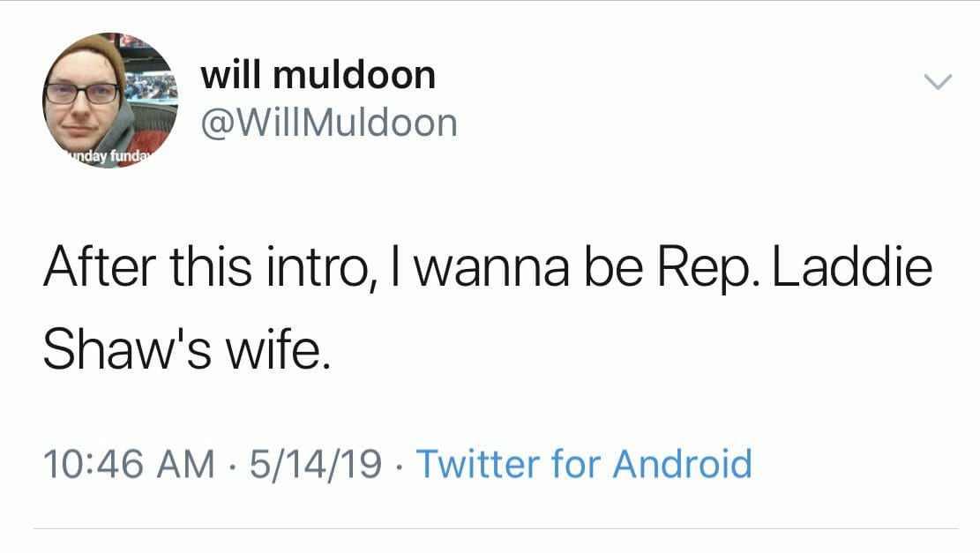Screen dimensions: 980x553
Task: Click the word Twitter in source label
Action: click(x=477, y=464)
